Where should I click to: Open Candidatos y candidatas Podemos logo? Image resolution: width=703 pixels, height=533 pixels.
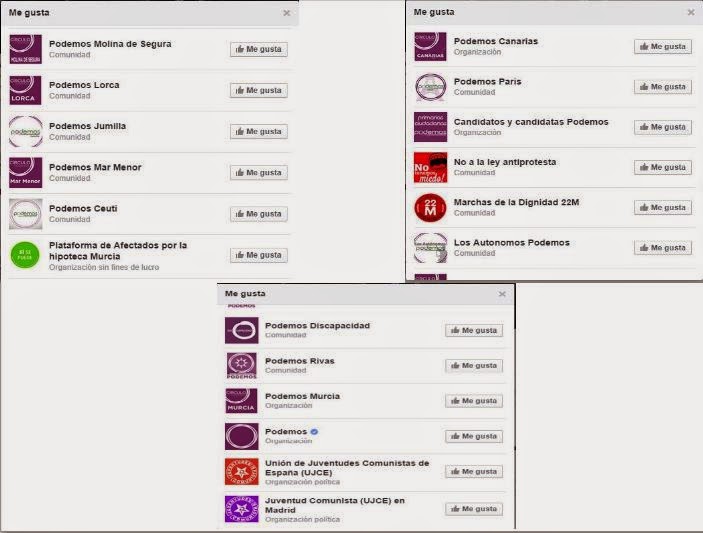coord(430,127)
